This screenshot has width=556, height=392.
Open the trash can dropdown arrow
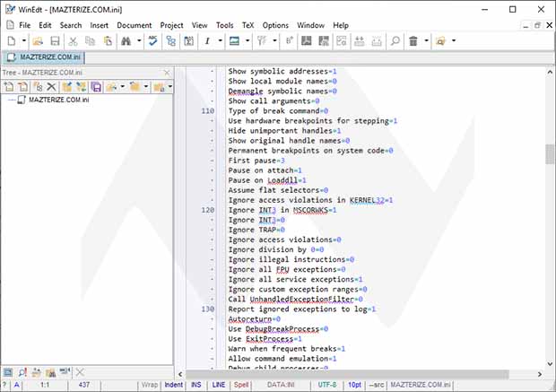coord(426,40)
